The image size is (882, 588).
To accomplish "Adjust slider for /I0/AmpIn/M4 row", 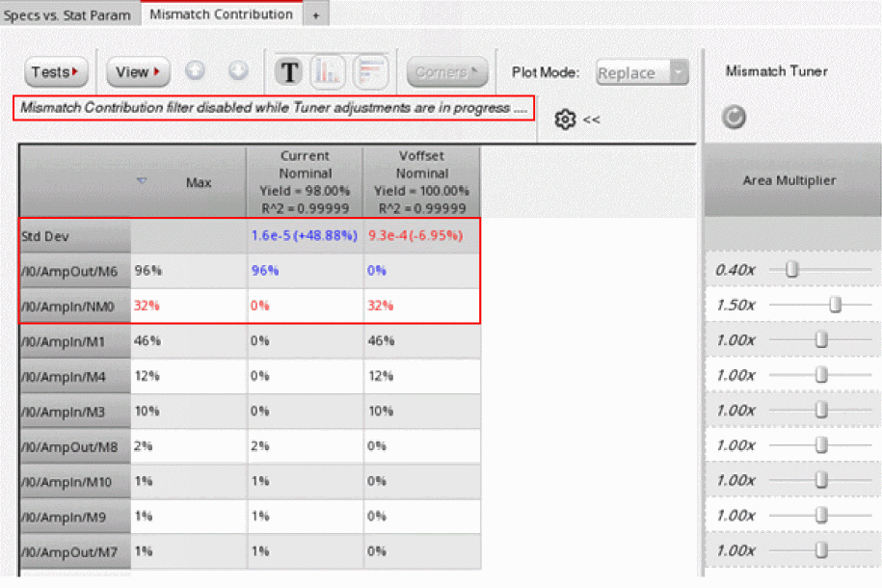I will [x=821, y=375].
